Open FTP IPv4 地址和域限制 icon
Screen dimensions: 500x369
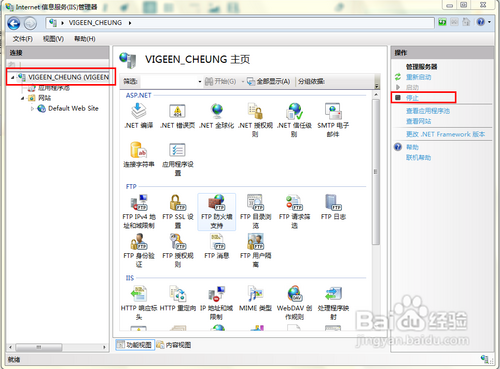pyautogui.click(x=139, y=212)
